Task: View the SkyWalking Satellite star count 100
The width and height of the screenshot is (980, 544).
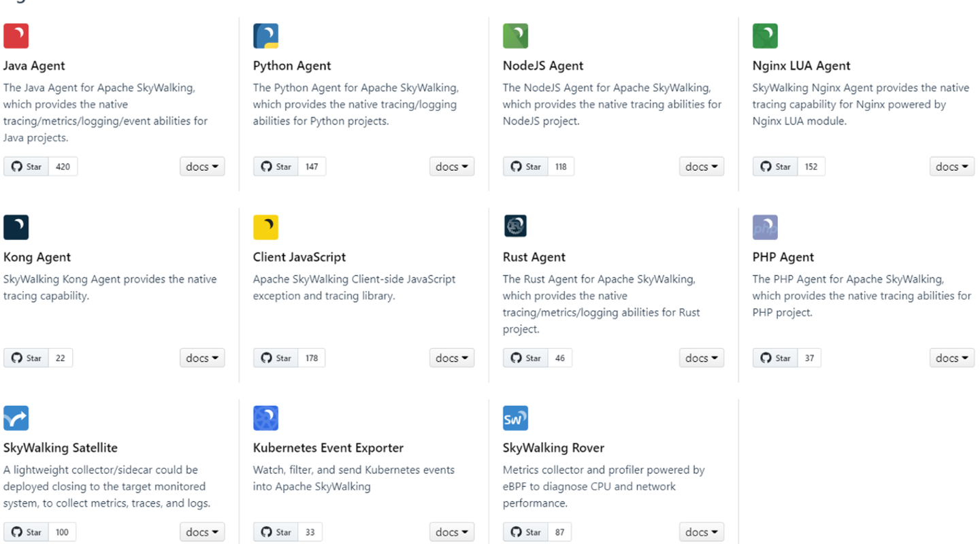Action: (62, 532)
